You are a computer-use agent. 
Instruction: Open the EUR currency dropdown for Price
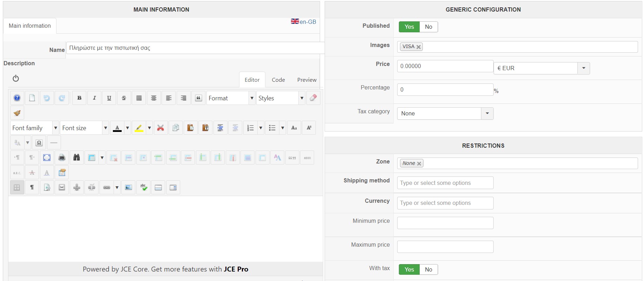pyautogui.click(x=583, y=68)
